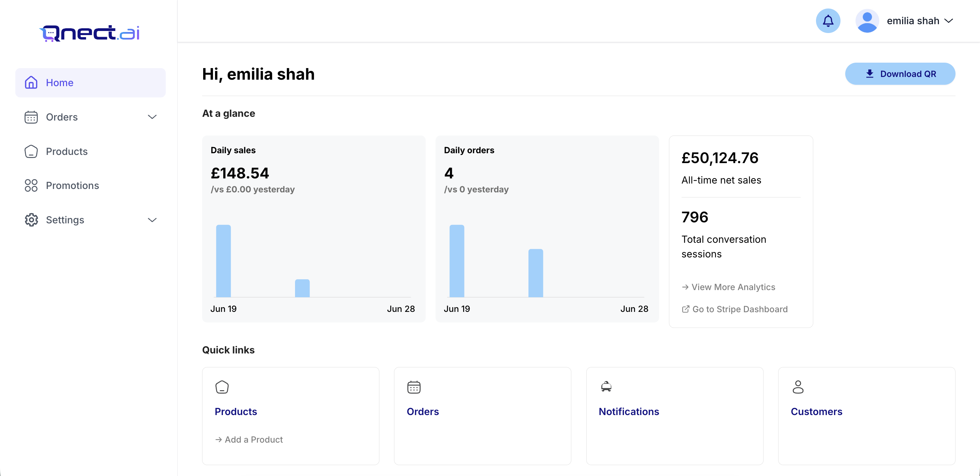Open the Notifications quick link title
The width and height of the screenshot is (980, 476).
tap(629, 412)
